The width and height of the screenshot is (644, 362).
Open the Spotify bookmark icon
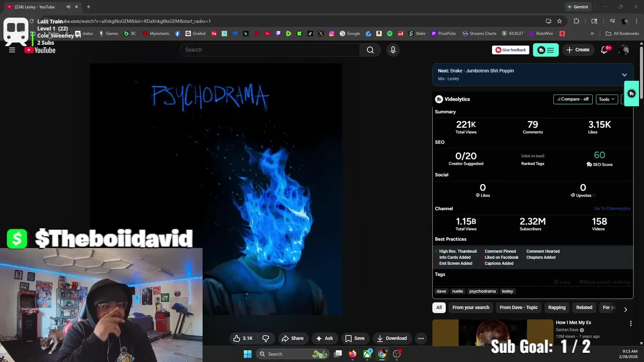390,34
